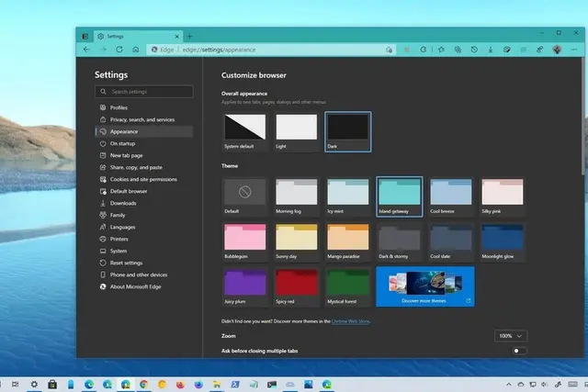This screenshot has height=392, width=588.
Task: Apply the Mystical forest theme
Action: pyautogui.click(x=348, y=286)
